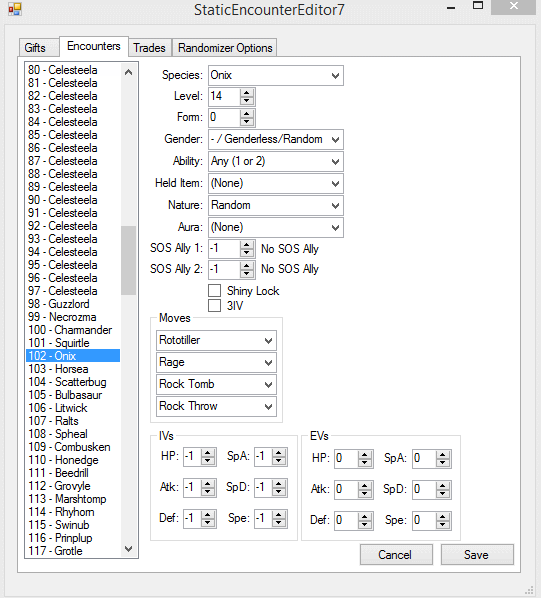Decrease SOS Ally 2 with down arrow
This screenshot has height=598, width=541.
(x=247, y=273)
